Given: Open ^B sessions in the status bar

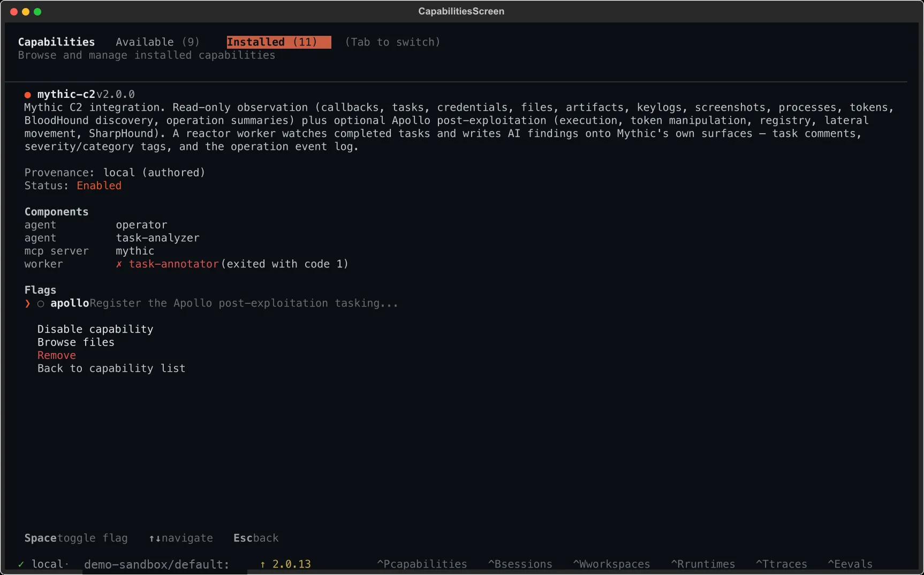Looking at the screenshot, I should coord(520,564).
